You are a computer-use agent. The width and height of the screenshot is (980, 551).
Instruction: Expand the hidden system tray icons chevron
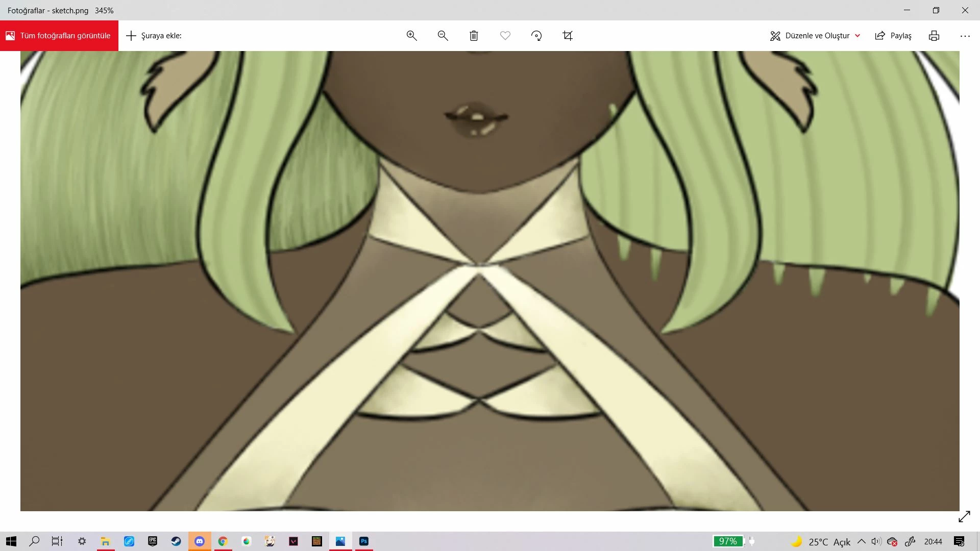[x=862, y=541]
